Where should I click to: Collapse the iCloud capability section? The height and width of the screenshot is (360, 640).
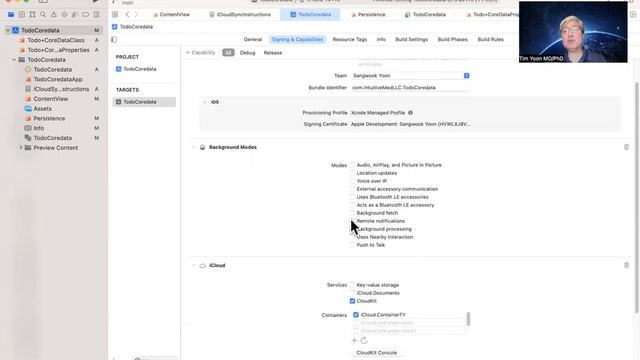[x=193, y=265]
